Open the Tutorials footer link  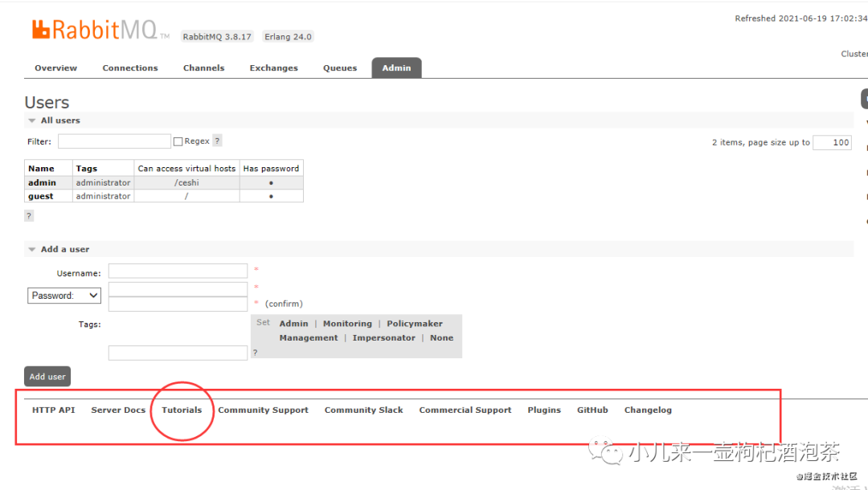(182, 410)
